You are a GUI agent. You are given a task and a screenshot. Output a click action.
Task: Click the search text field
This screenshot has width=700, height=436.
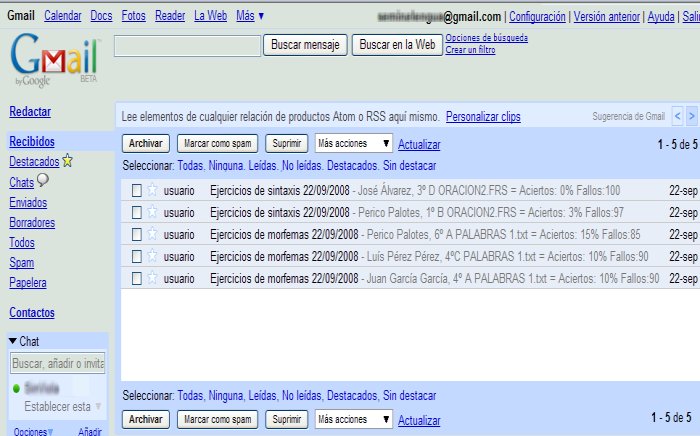click(188, 46)
